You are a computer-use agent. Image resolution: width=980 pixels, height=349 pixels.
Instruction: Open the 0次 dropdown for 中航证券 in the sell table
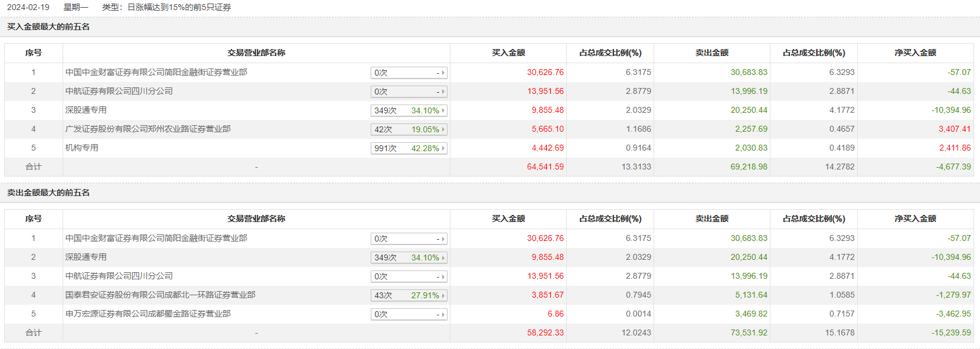tap(409, 276)
